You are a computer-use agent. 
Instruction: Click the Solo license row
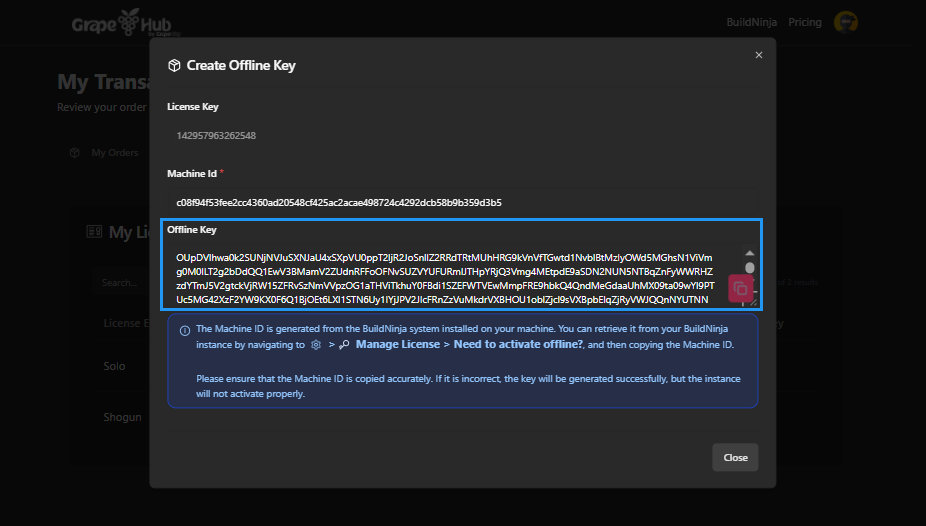(x=114, y=366)
